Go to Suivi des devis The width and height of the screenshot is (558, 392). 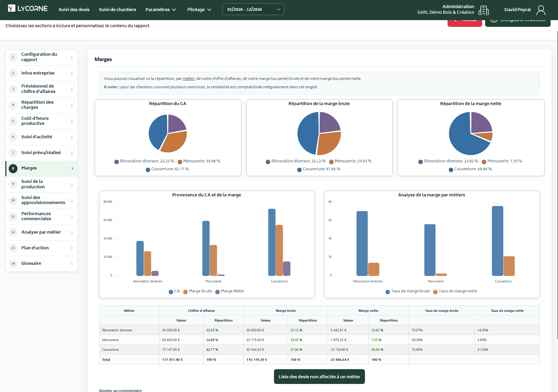74,9
